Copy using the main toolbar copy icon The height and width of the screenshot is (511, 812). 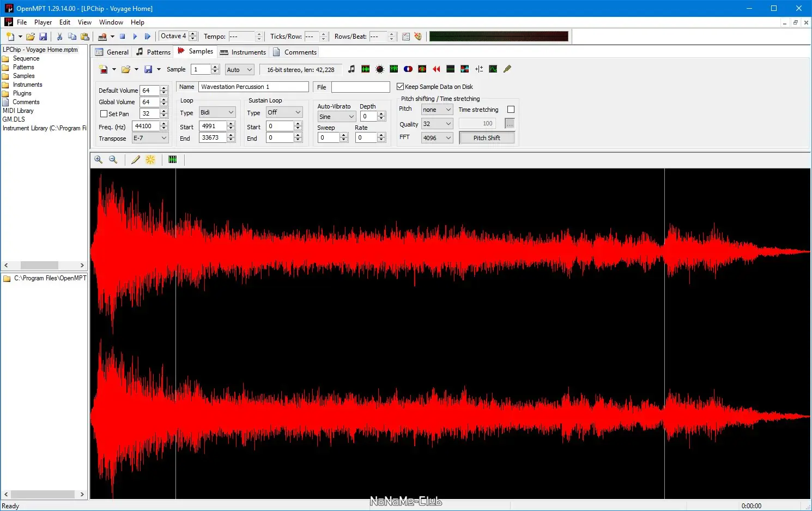click(72, 37)
